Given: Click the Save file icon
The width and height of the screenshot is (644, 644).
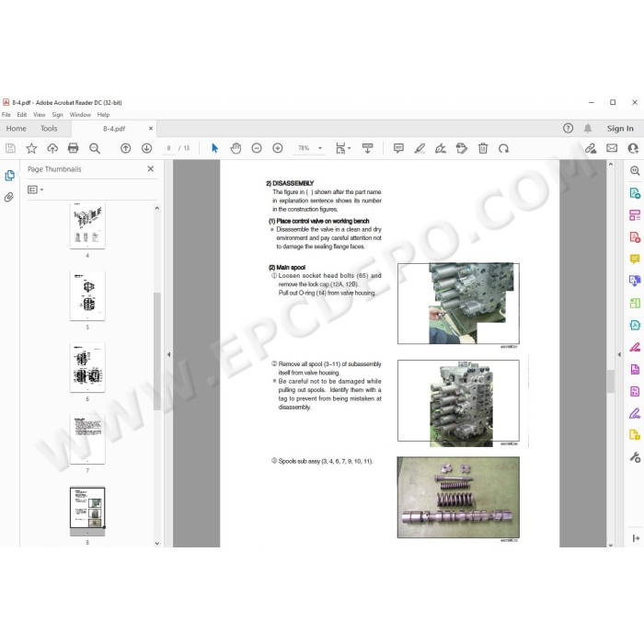Looking at the screenshot, I should [x=10, y=148].
